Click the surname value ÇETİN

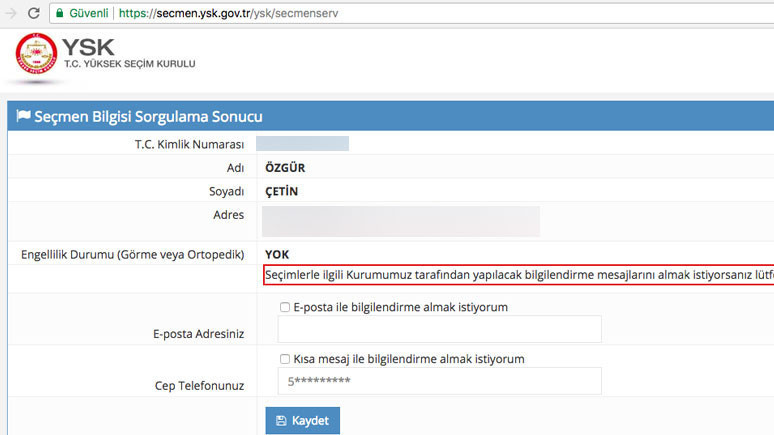coord(281,191)
